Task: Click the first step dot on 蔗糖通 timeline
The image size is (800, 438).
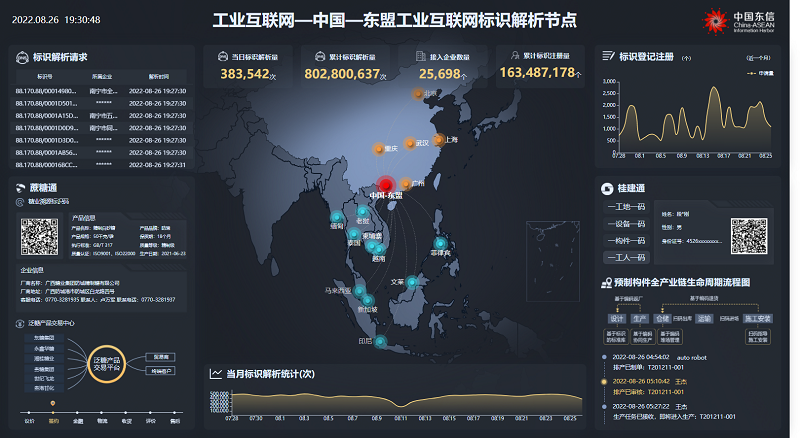Action: click(x=29, y=412)
